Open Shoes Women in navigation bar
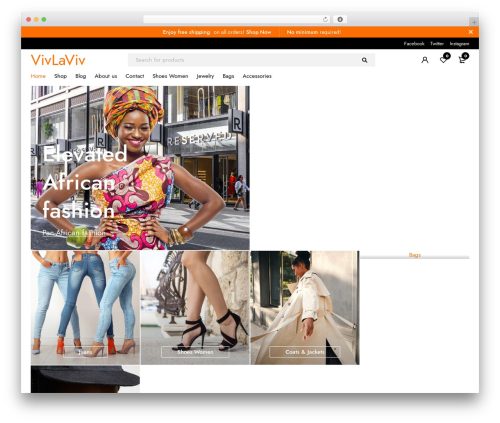The height and width of the screenshot is (423, 500). coord(170,76)
